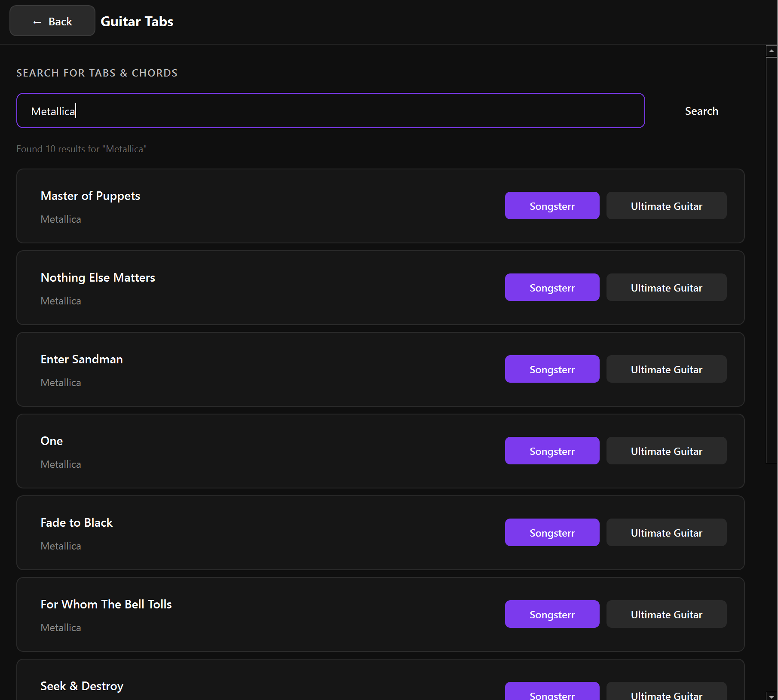Click the scrollbar down arrow
The image size is (778, 700).
click(772, 696)
